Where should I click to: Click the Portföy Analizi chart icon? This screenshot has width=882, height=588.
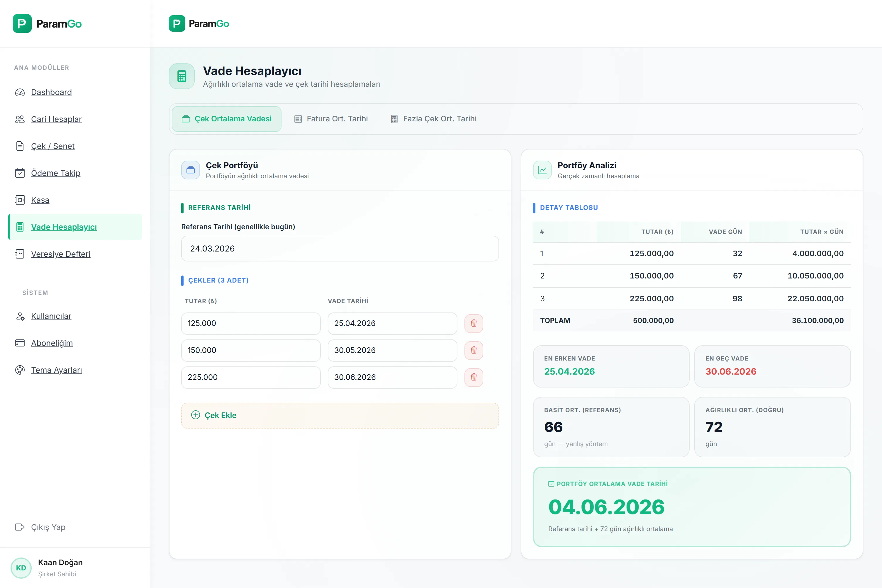click(x=542, y=170)
